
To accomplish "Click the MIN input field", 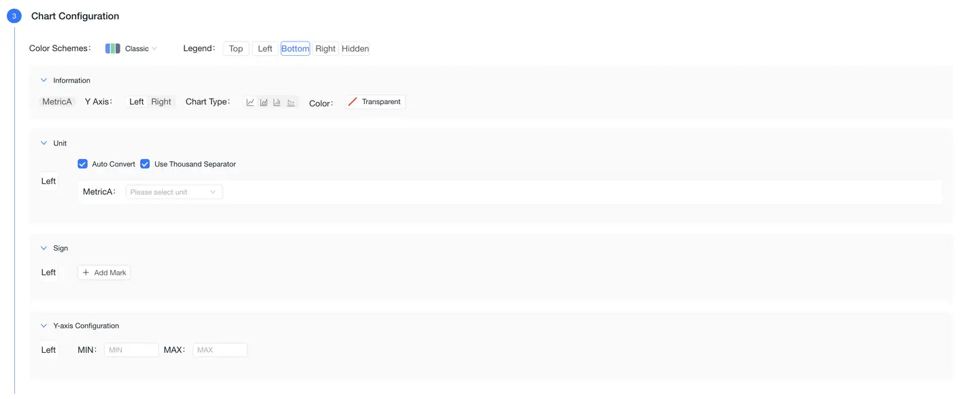I will click(x=131, y=350).
